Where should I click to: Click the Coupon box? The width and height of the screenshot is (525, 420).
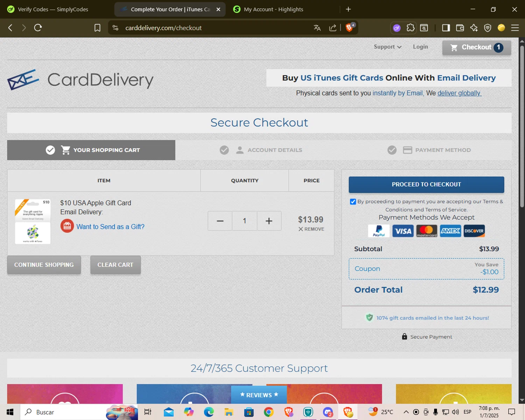point(426,269)
